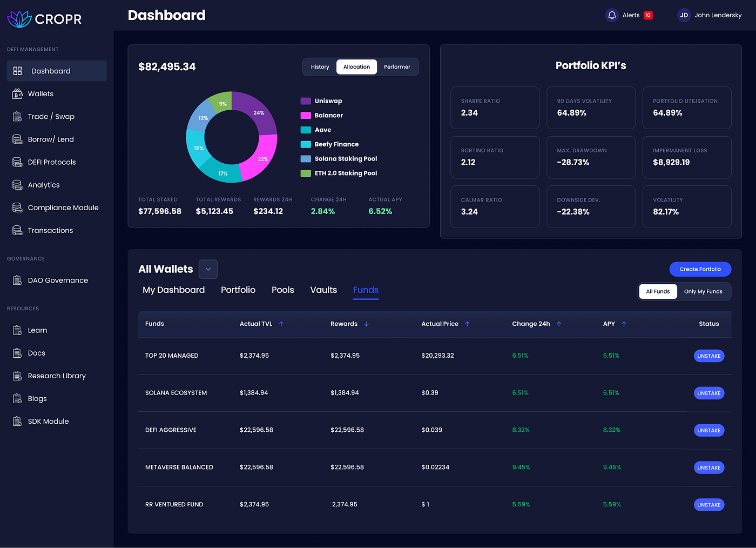Click the Beefy Finance cyan legend swatch
Image resolution: width=756 pixels, height=548 pixels.
click(306, 144)
